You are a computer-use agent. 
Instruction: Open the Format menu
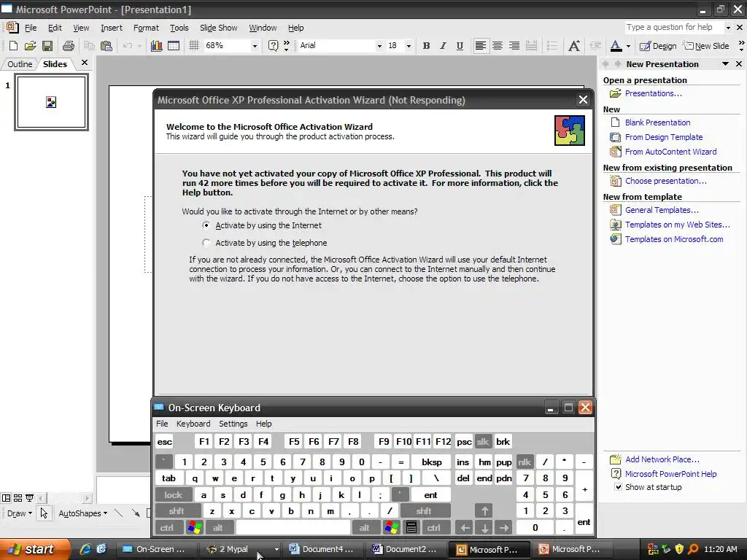click(x=146, y=28)
